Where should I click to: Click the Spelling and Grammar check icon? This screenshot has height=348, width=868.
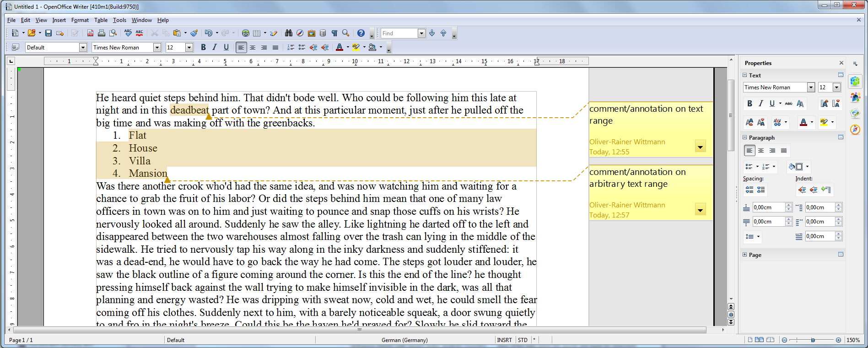128,33
